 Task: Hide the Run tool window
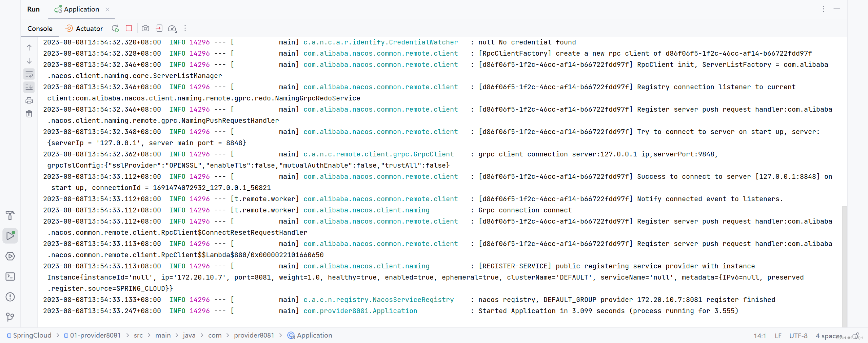pyautogui.click(x=837, y=9)
